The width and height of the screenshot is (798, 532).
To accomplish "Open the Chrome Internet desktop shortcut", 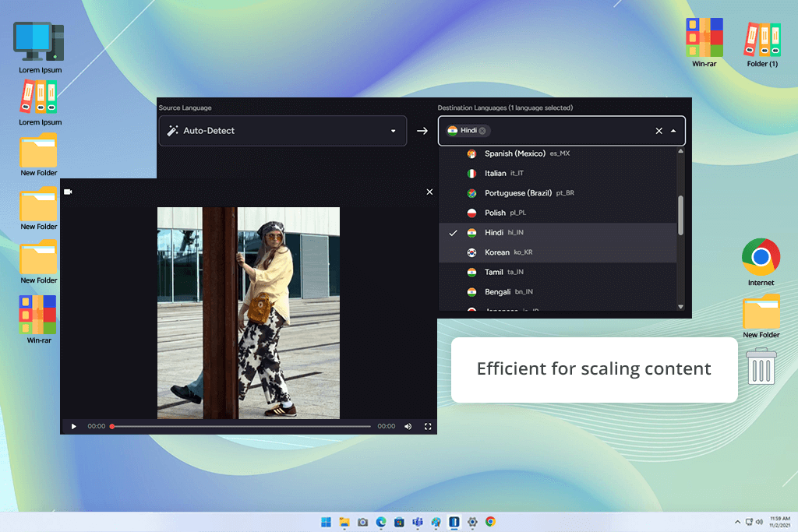I will [x=761, y=258].
